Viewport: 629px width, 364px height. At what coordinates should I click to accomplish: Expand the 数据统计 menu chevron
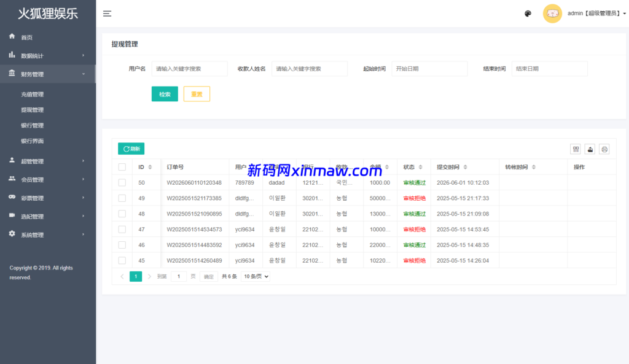(x=84, y=55)
